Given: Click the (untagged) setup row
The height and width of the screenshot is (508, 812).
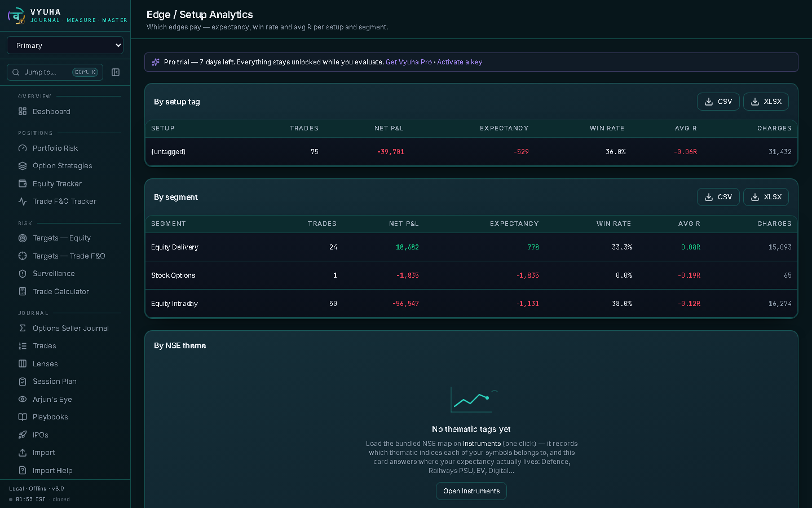Looking at the screenshot, I should [471, 152].
